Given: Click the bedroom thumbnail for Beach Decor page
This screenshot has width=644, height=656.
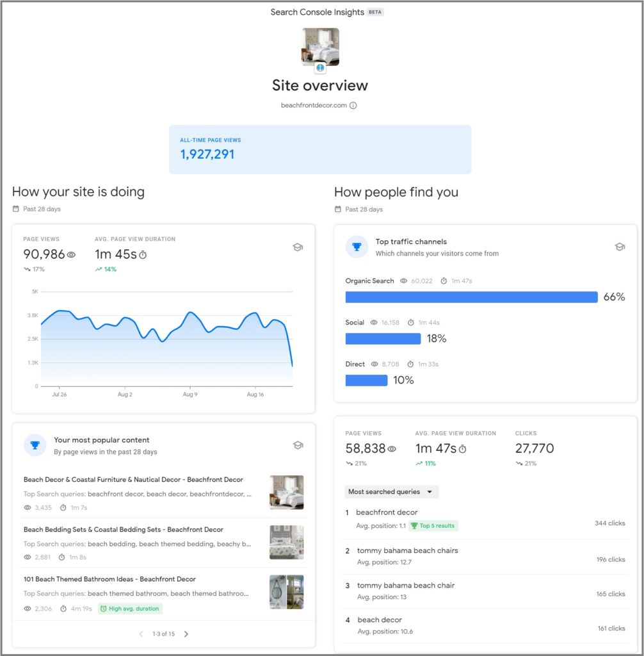Looking at the screenshot, I should [x=286, y=492].
